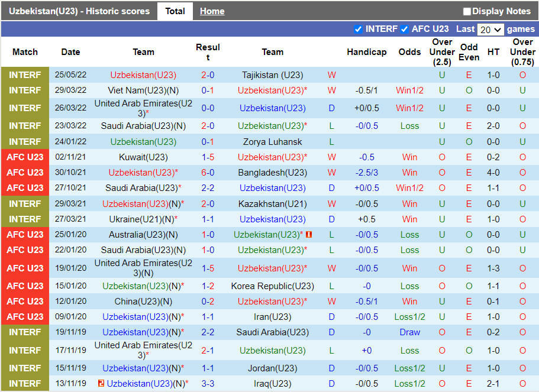Switch to the Total tab

point(175,11)
